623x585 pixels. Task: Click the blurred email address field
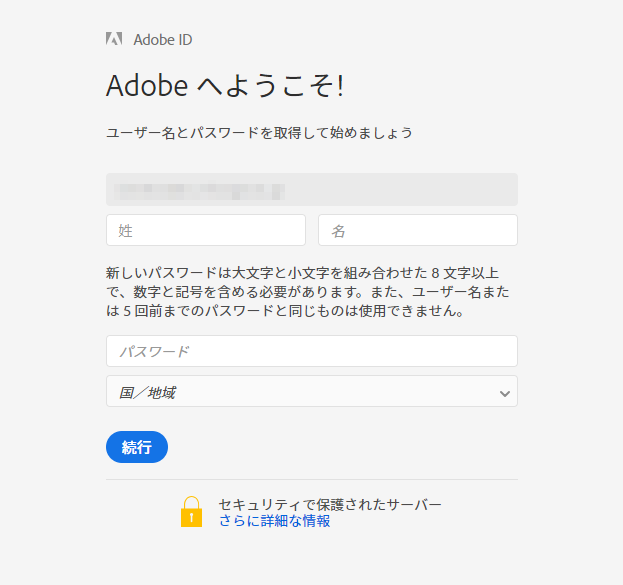coord(312,190)
